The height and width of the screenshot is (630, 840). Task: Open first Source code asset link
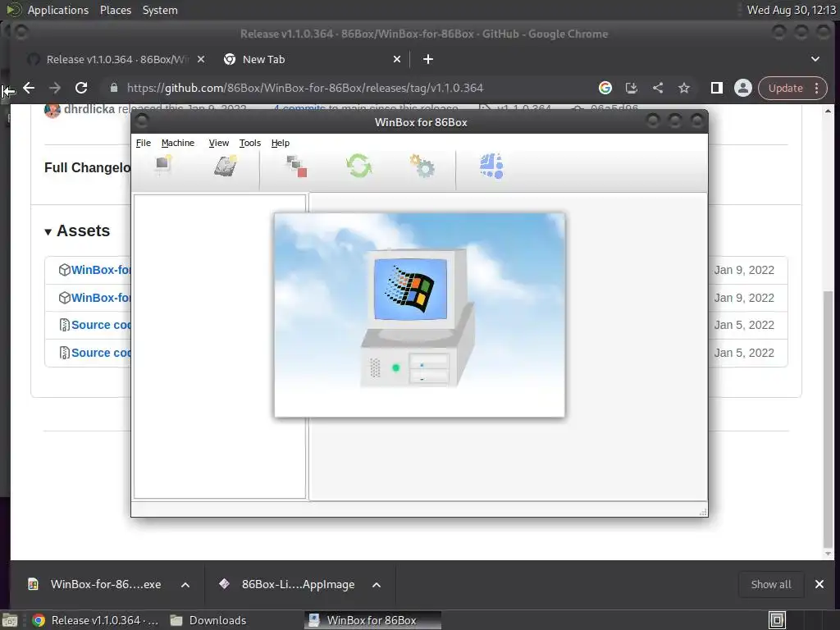click(x=101, y=325)
